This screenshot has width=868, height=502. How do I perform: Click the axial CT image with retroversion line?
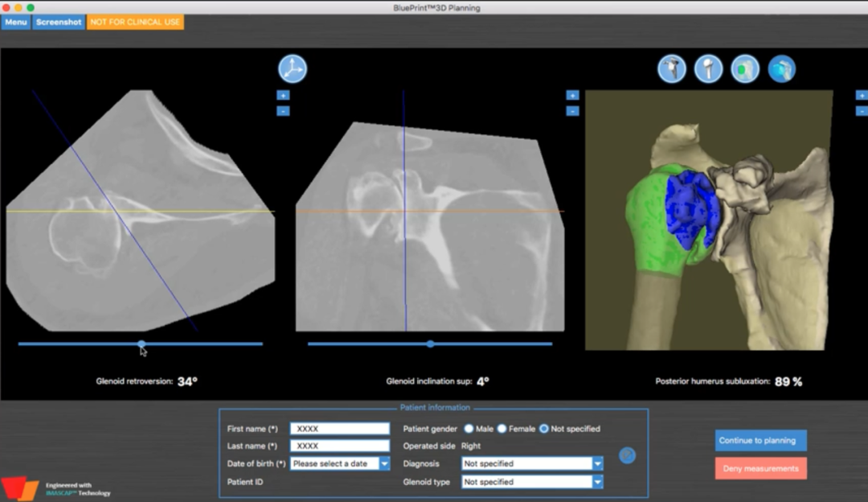pyautogui.click(x=141, y=211)
